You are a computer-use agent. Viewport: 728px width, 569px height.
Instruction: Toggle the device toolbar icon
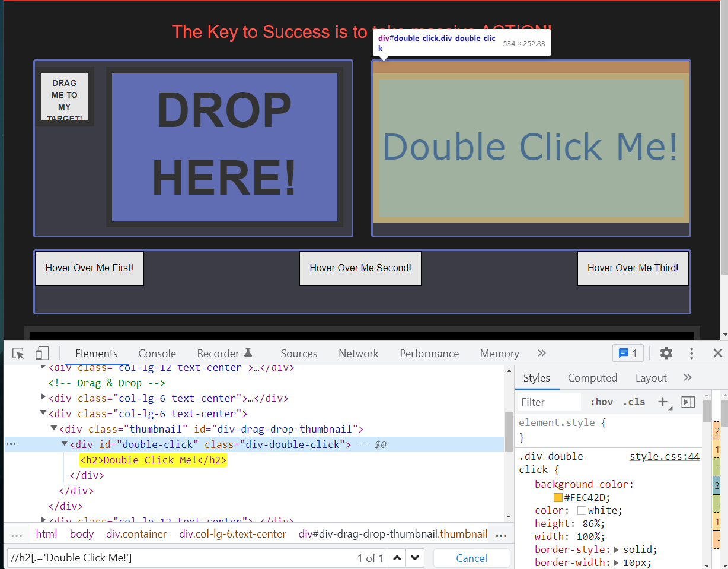[x=41, y=354]
